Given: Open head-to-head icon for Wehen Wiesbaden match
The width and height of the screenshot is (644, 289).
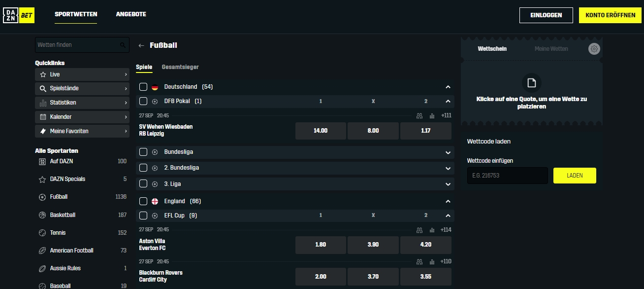Looking at the screenshot, I should point(419,116).
